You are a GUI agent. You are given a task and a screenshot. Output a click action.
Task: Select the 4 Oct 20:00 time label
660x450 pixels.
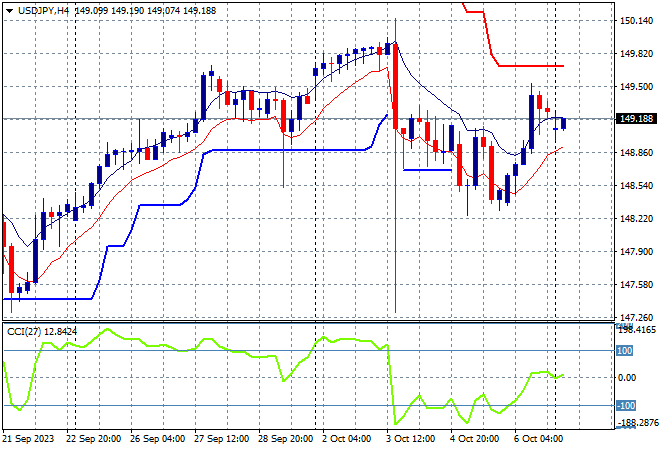pyautogui.click(x=474, y=439)
